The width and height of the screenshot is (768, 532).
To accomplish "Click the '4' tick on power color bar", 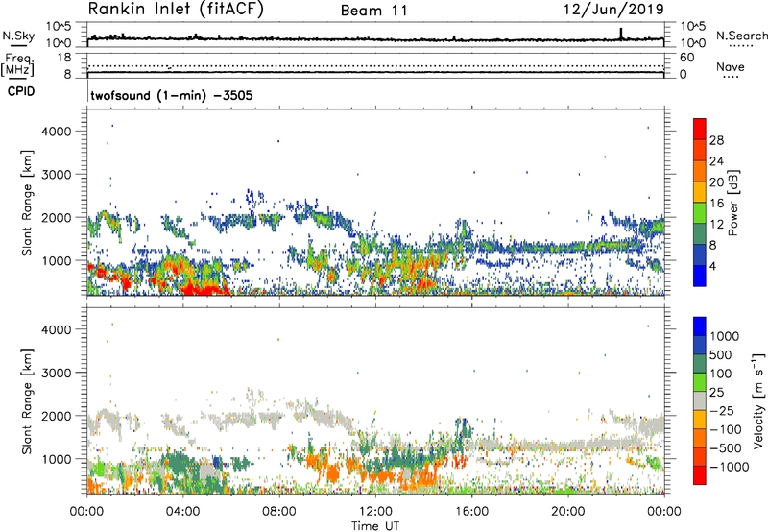I will pyautogui.click(x=712, y=267).
